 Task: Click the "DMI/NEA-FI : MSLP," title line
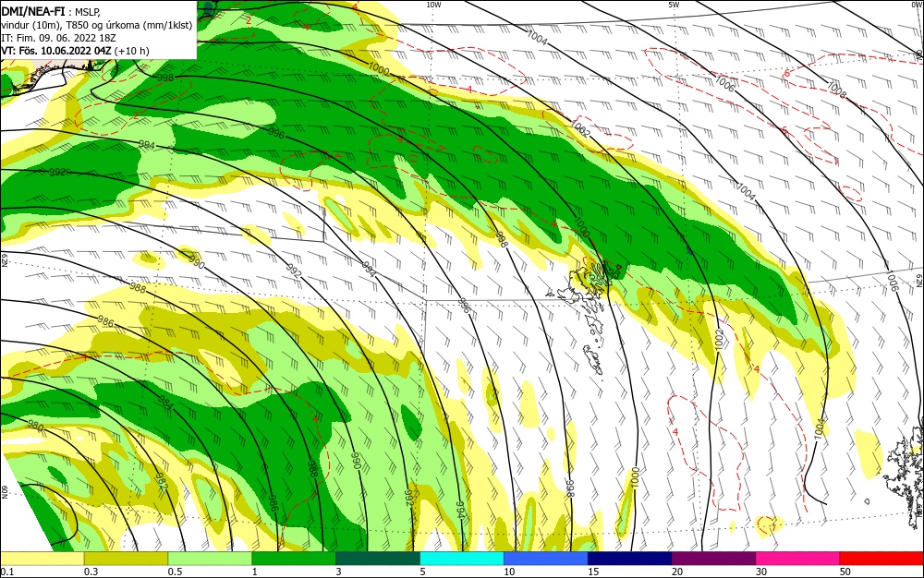[51, 11]
